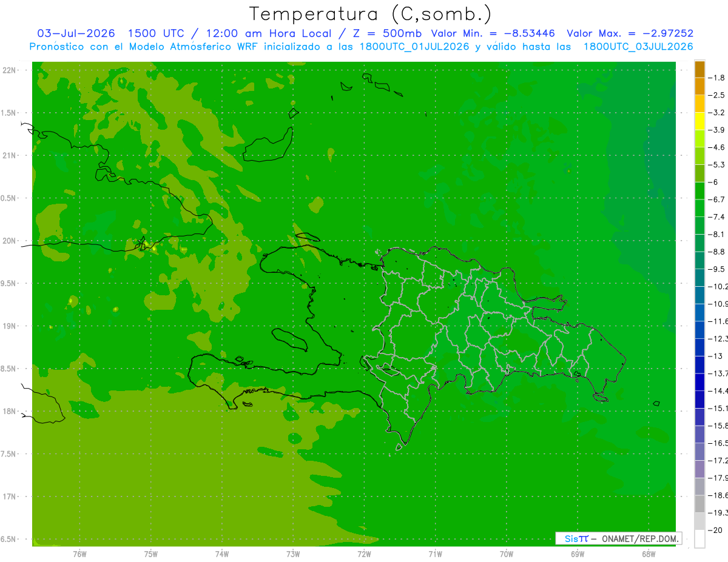Click the '-5.3' colorbar label
This screenshot has height=562, width=728.
[716, 165]
